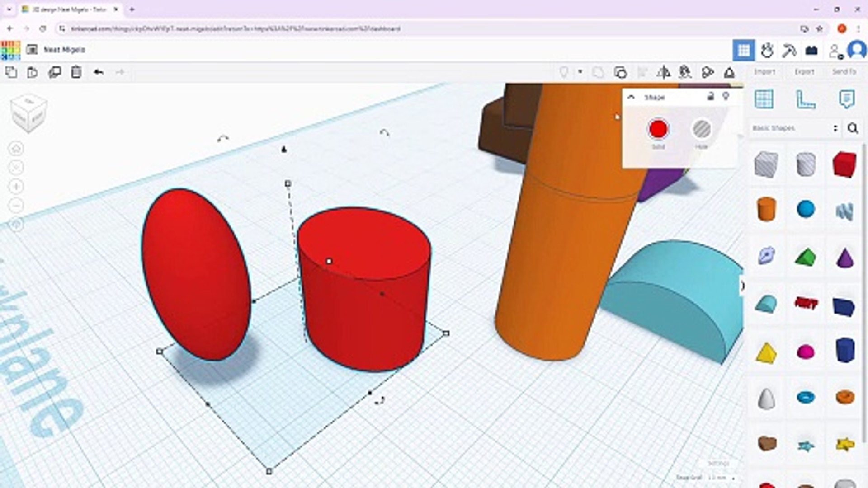Redo the undone action

click(120, 72)
